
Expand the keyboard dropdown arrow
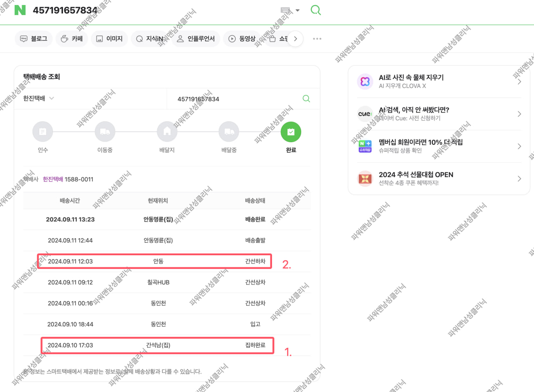[297, 10]
